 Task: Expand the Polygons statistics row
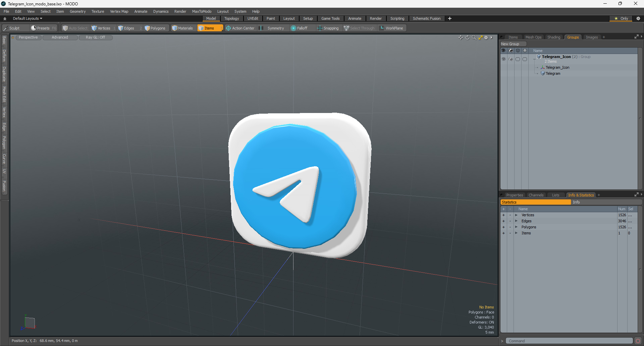tap(517, 227)
